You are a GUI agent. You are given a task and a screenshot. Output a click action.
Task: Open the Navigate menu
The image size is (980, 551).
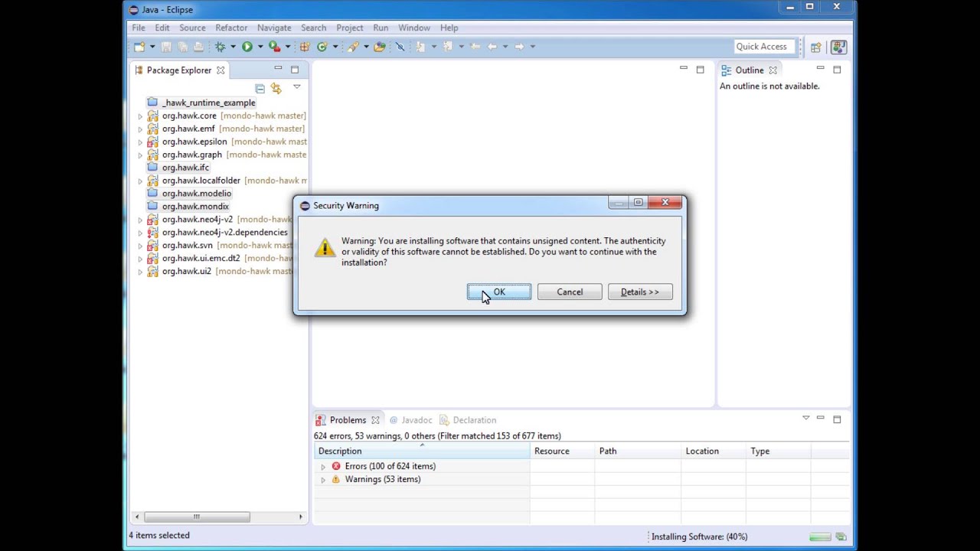[274, 28]
